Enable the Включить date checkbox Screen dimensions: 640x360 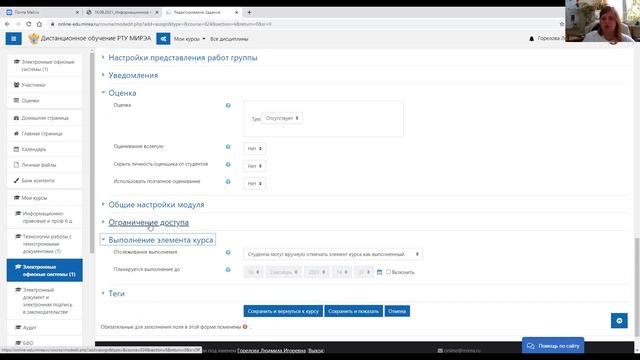[388, 271]
